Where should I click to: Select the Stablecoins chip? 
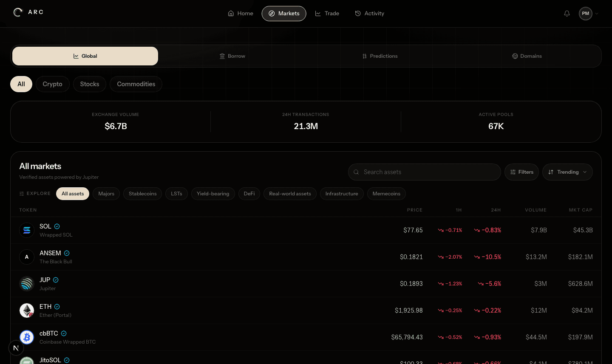tap(143, 194)
